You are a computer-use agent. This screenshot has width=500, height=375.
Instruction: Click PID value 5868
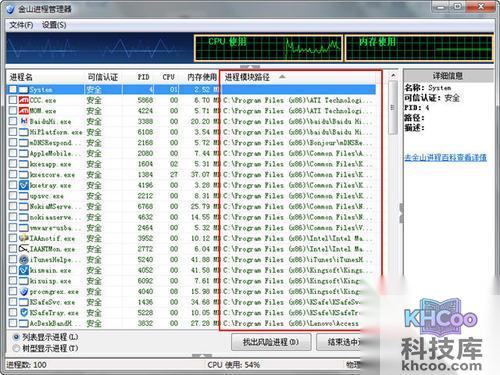(x=145, y=100)
